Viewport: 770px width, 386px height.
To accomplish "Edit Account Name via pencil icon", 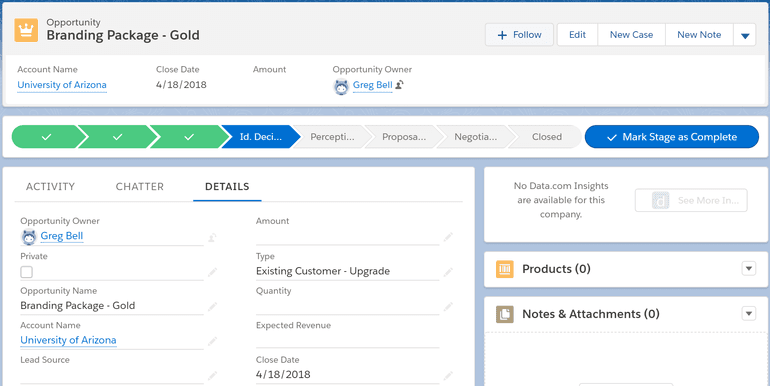I will pyautogui.click(x=212, y=341).
